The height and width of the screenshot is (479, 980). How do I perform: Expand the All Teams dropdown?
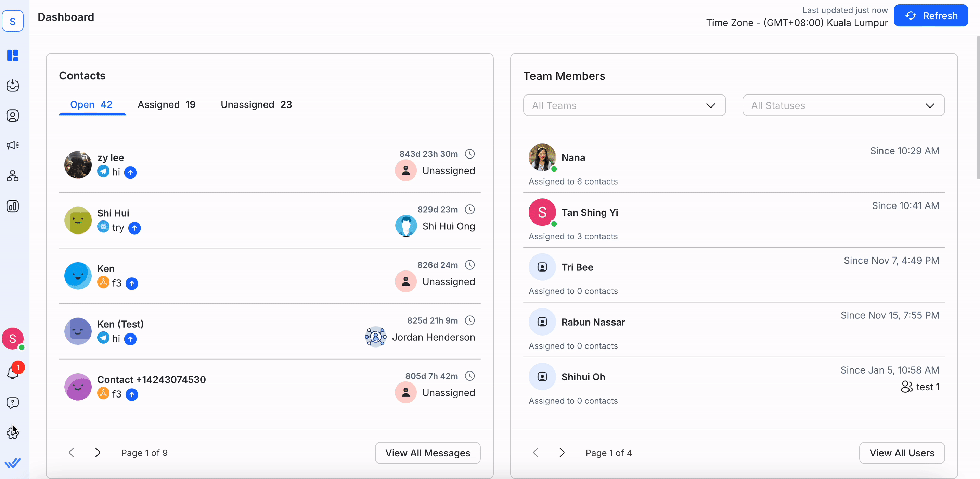(x=624, y=105)
